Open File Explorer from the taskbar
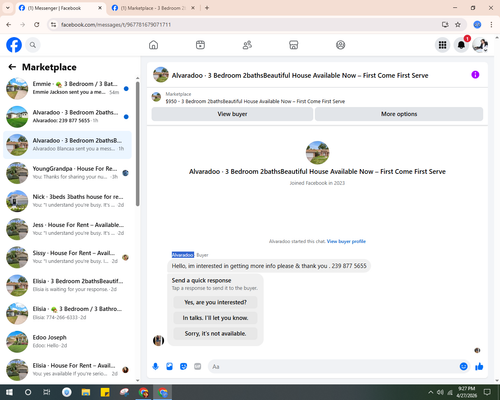500x400 pixels. [x=86, y=392]
